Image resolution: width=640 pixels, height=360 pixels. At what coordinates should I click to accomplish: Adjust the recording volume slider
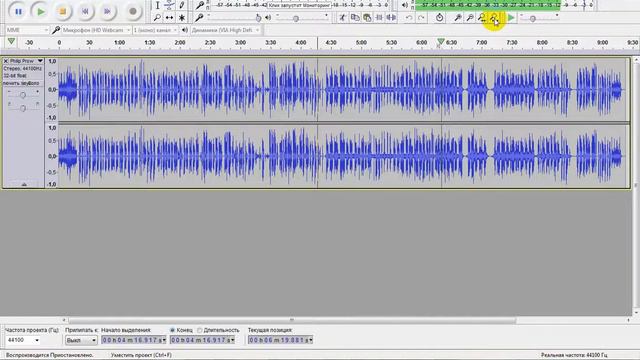click(233, 17)
